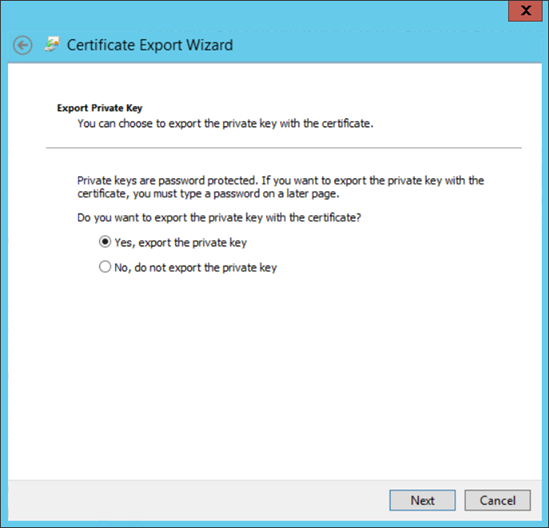Click the 'Do you want to export' question
The width and height of the screenshot is (549, 528).
[219, 218]
